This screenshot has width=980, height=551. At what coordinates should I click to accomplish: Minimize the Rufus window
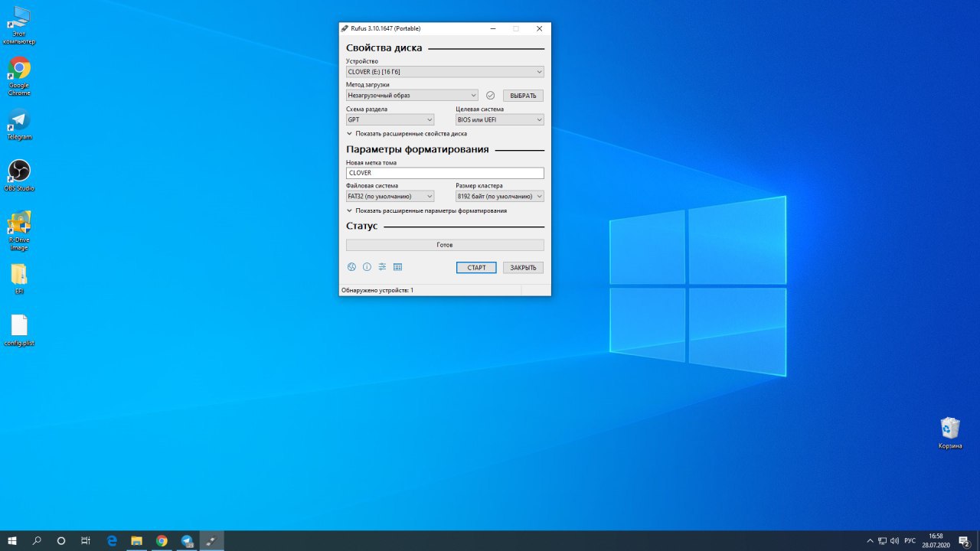click(x=492, y=28)
